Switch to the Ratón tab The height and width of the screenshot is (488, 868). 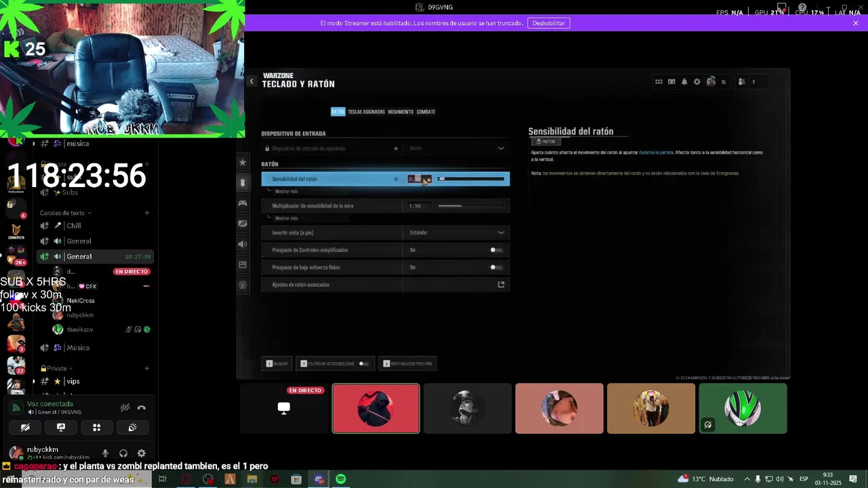338,112
